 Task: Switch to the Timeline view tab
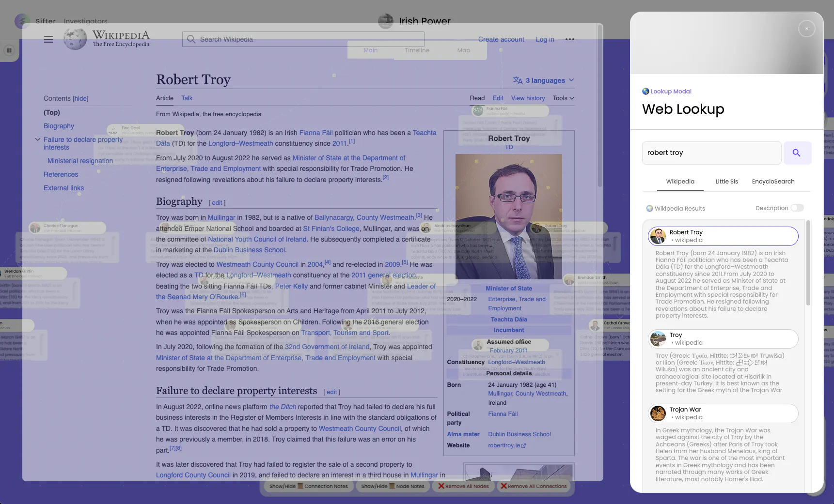point(417,50)
